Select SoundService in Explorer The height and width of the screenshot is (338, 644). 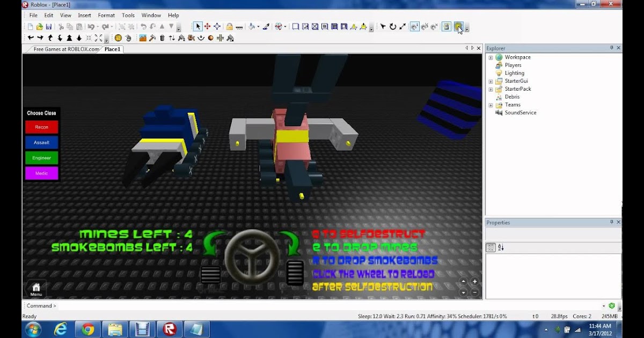pyautogui.click(x=520, y=113)
